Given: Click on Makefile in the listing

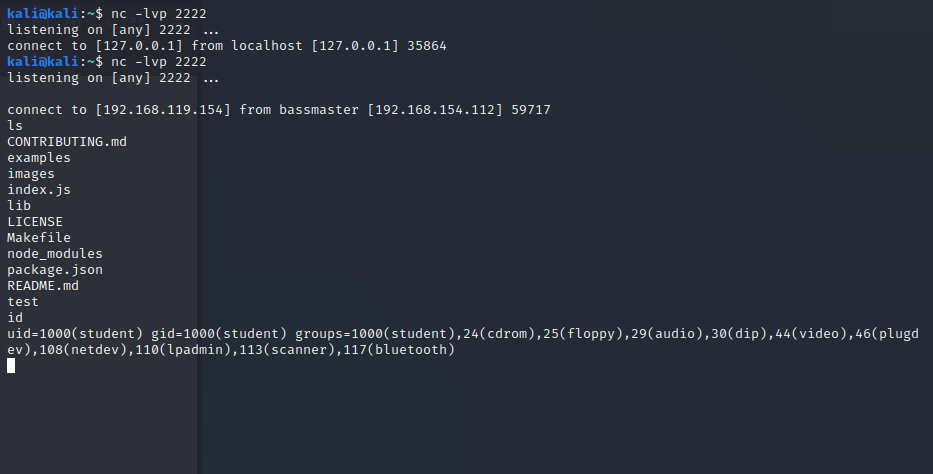Looking at the screenshot, I should [39, 237].
